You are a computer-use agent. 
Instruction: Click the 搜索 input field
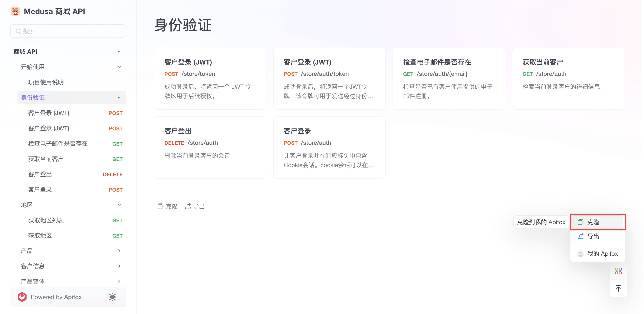coord(68,31)
